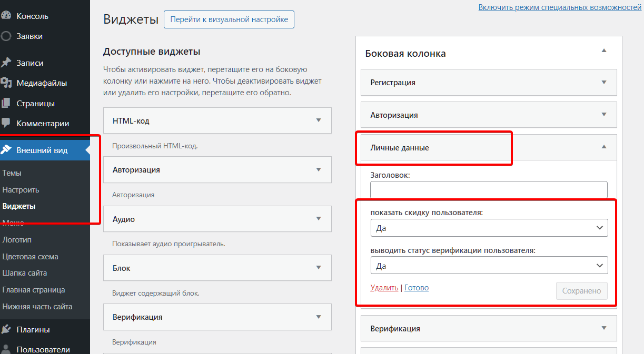This screenshot has width=644, height=354.
Task: Click the Плагины plug icon
Action: [6, 329]
